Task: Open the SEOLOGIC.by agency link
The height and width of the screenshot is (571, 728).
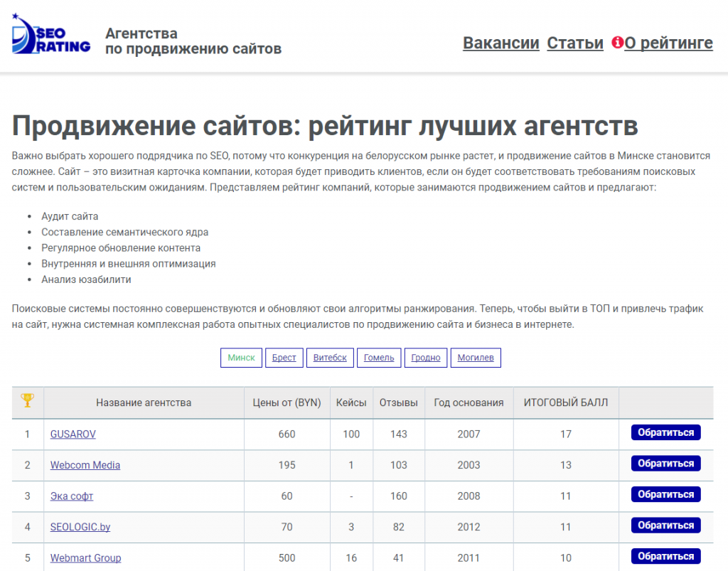Action: pyautogui.click(x=80, y=527)
